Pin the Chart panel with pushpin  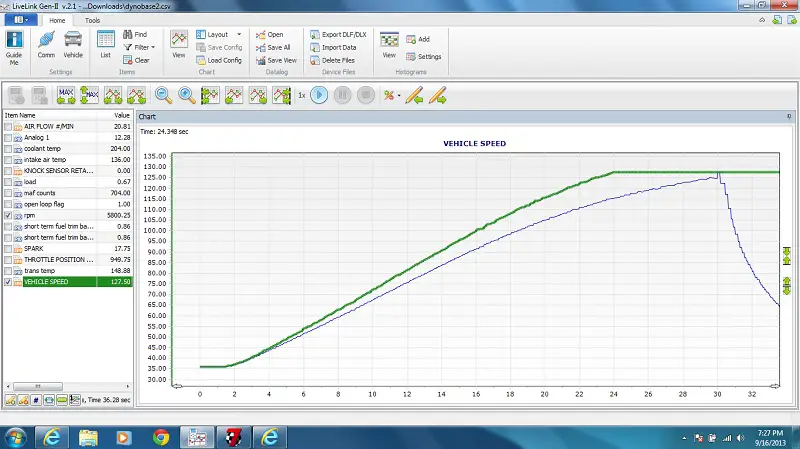tap(789, 117)
